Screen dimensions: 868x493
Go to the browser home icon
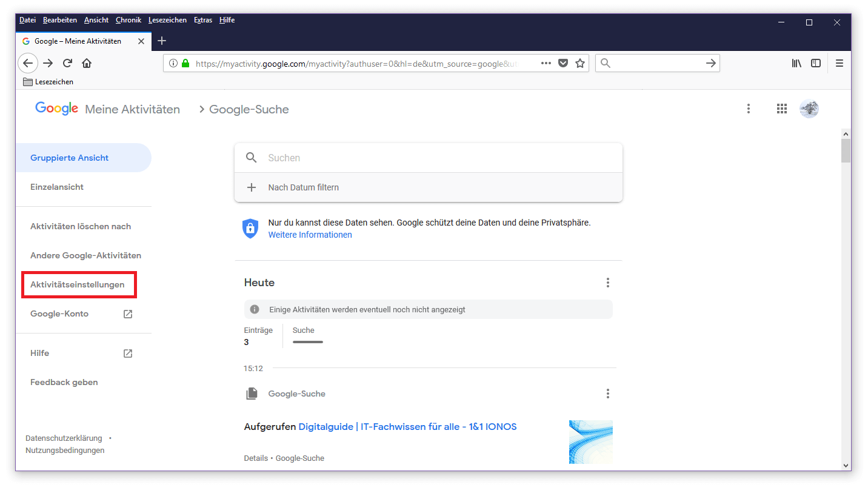point(87,63)
